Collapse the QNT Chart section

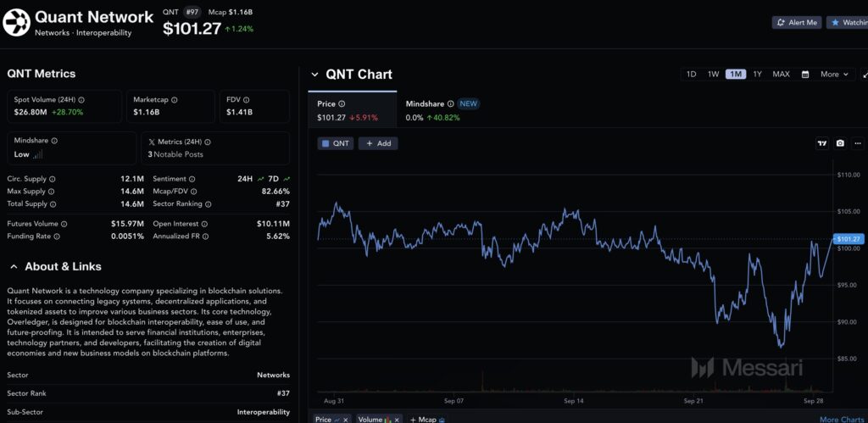tap(314, 75)
